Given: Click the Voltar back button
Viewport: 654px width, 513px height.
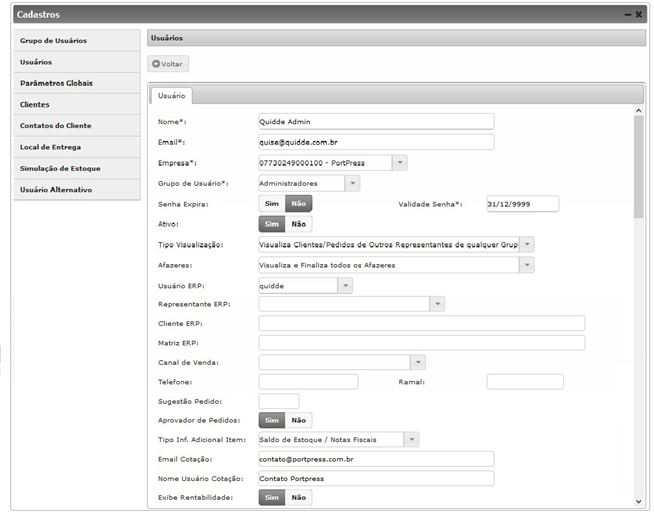Looking at the screenshot, I should (168, 64).
